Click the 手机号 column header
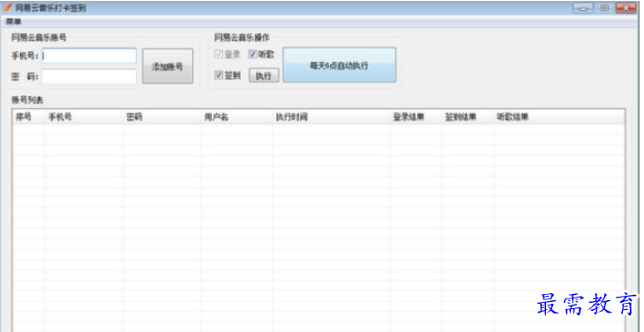The width and height of the screenshot is (644, 332). click(84, 117)
